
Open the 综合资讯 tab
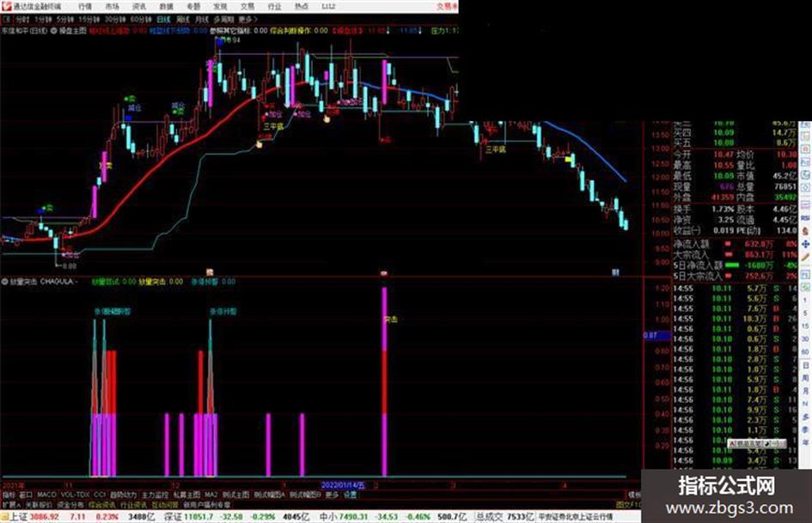click(x=102, y=504)
